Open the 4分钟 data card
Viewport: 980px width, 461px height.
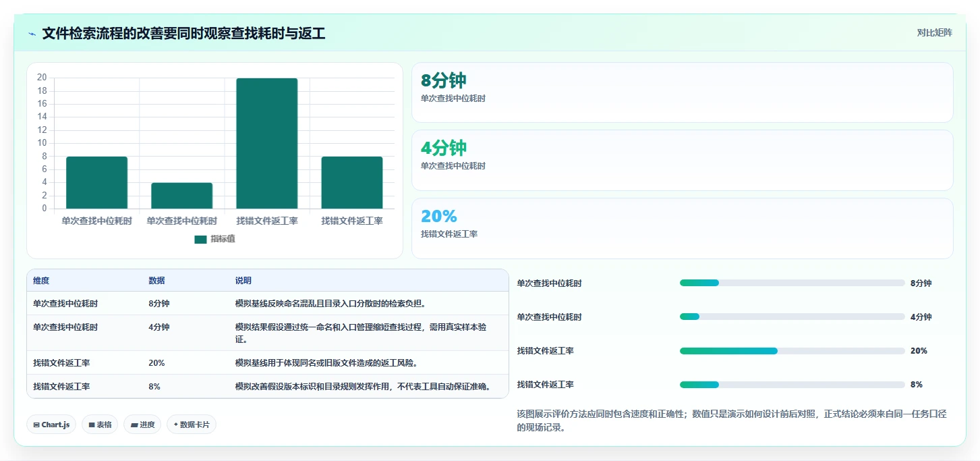pyautogui.click(x=683, y=160)
